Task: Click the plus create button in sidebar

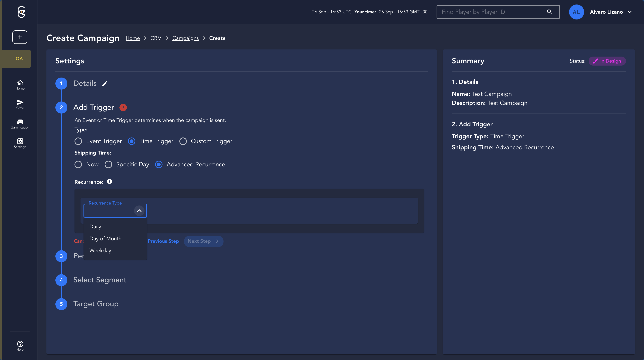Action: click(20, 37)
